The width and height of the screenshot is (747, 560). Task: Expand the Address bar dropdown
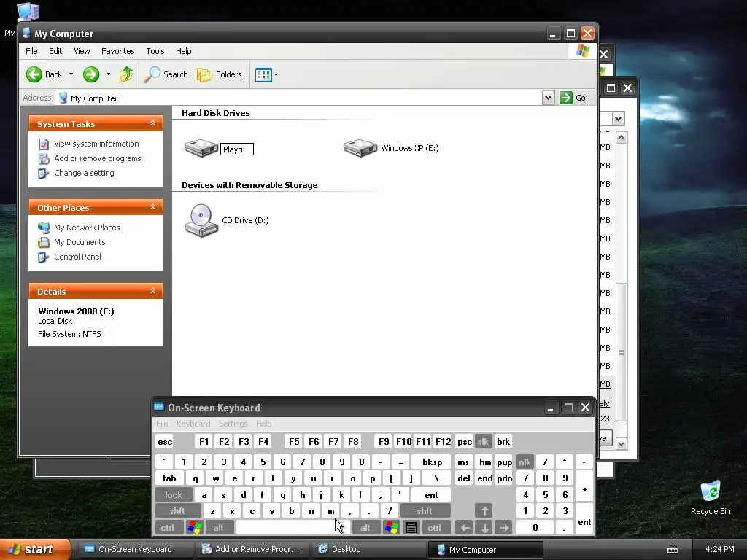(548, 98)
